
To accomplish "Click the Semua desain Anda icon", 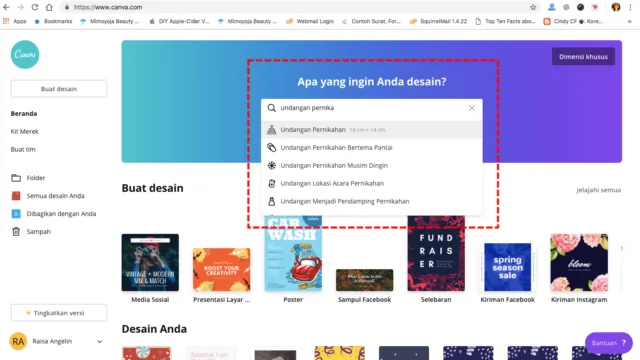I will tap(16, 196).
